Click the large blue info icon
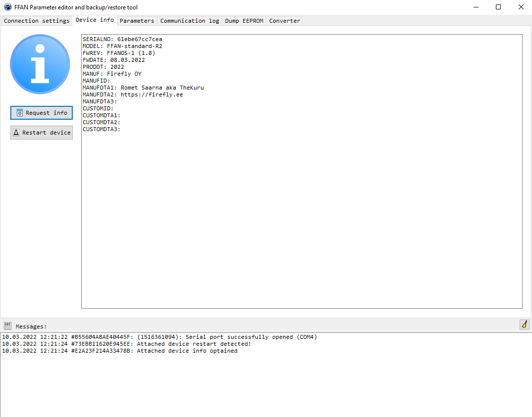The width and height of the screenshot is (532, 417). (x=40, y=64)
